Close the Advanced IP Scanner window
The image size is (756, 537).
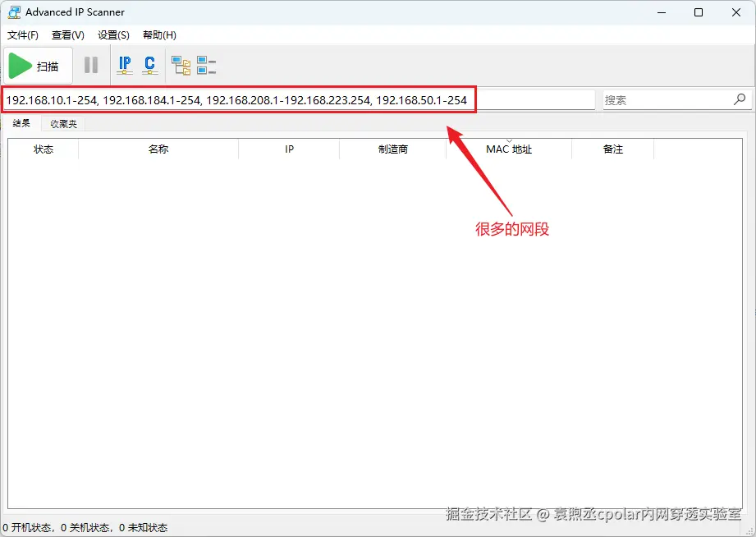click(x=736, y=12)
